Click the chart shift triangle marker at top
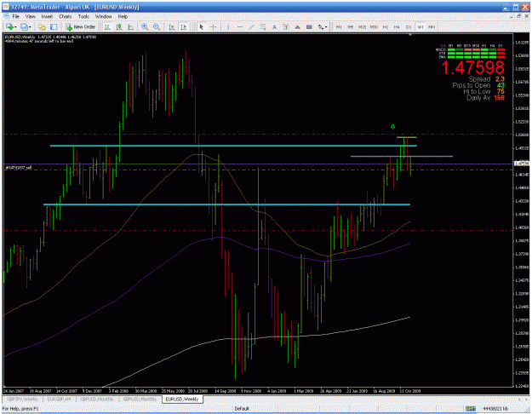Image resolution: width=532 pixels, height=414 pixels. [x=410, y=35]
